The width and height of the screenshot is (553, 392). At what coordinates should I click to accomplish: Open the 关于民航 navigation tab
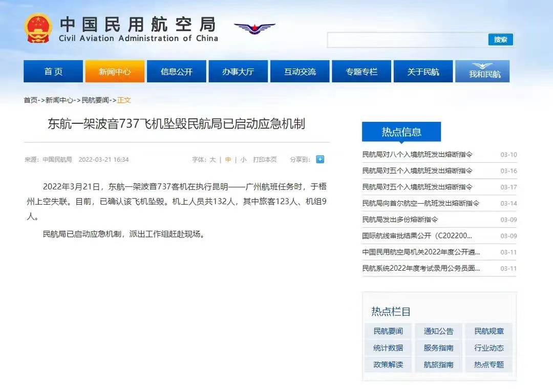point(423,71)
